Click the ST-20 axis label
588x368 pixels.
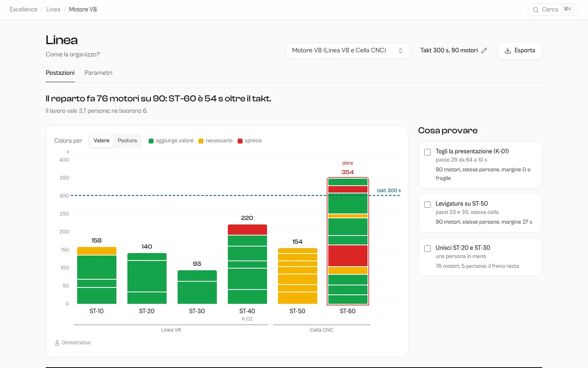(147, 311)
